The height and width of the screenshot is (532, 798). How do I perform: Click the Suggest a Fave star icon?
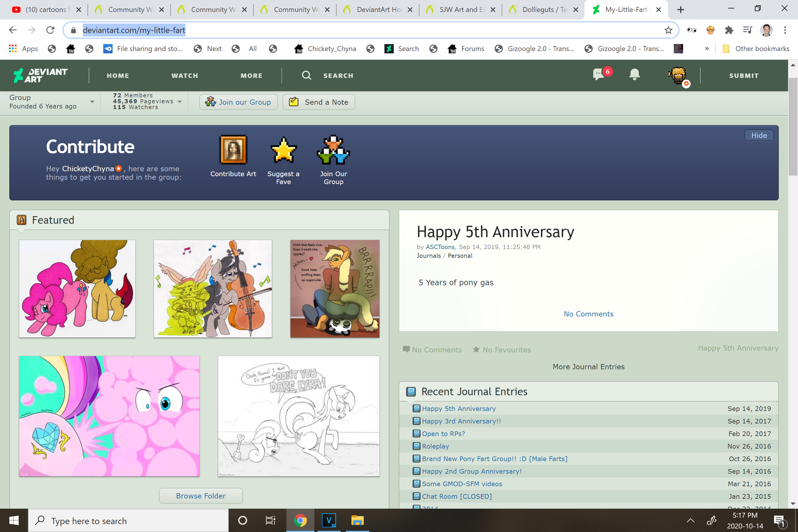pyautogui.click(x=283, y=149)
